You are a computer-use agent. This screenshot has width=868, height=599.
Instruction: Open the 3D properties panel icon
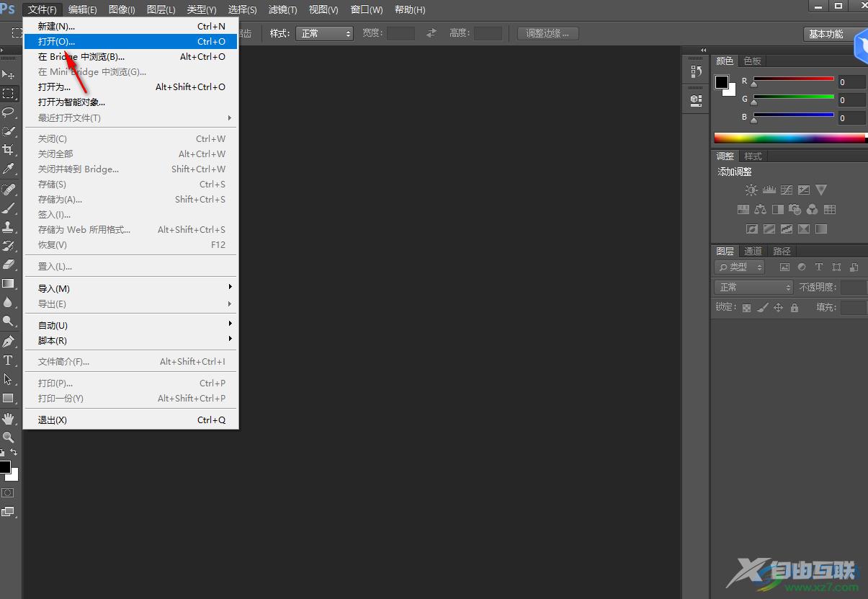coord(696,100)
